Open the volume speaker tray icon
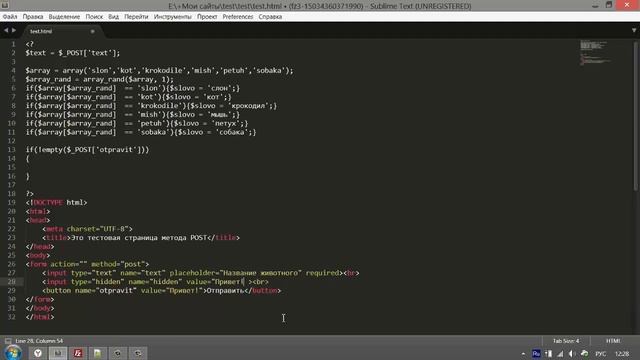 571,354
